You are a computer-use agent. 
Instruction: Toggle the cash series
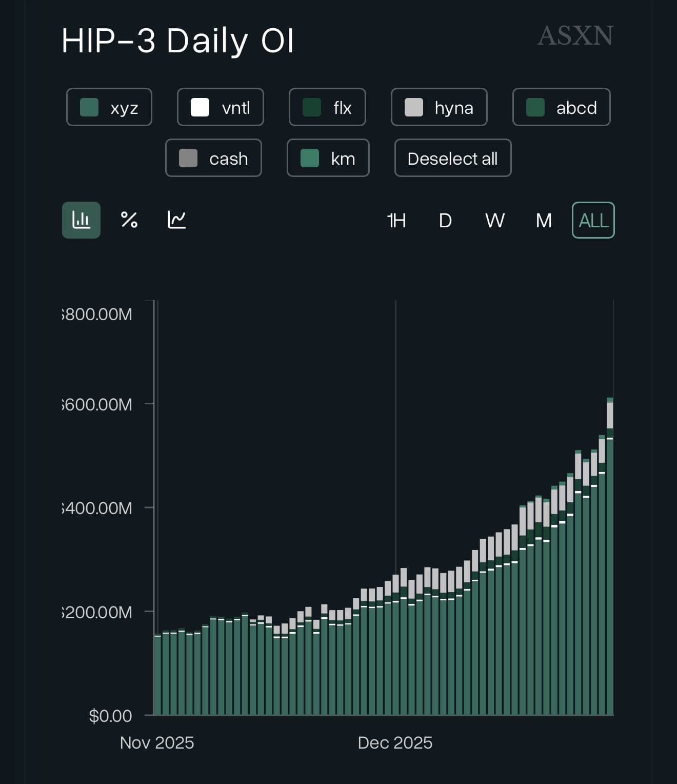(213, 158)
